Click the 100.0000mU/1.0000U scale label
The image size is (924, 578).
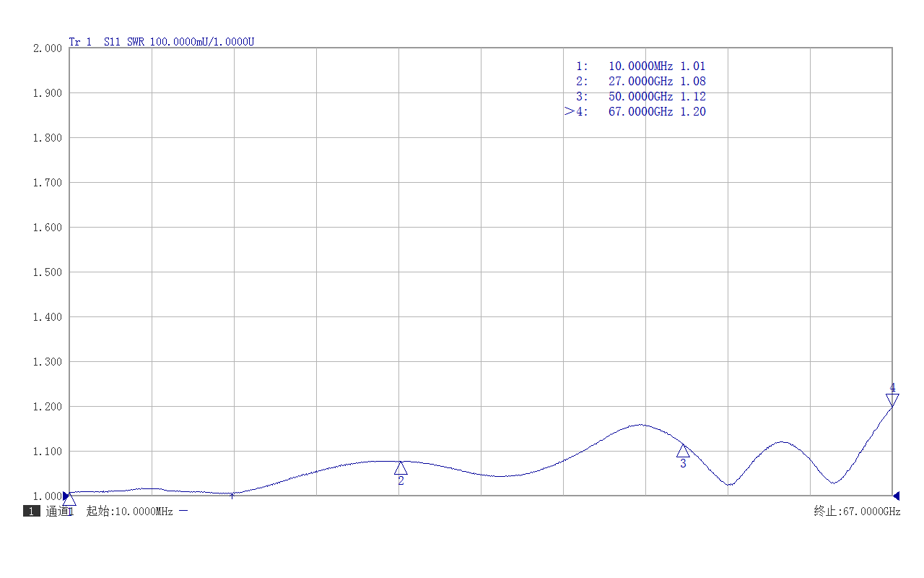(201, 42)
